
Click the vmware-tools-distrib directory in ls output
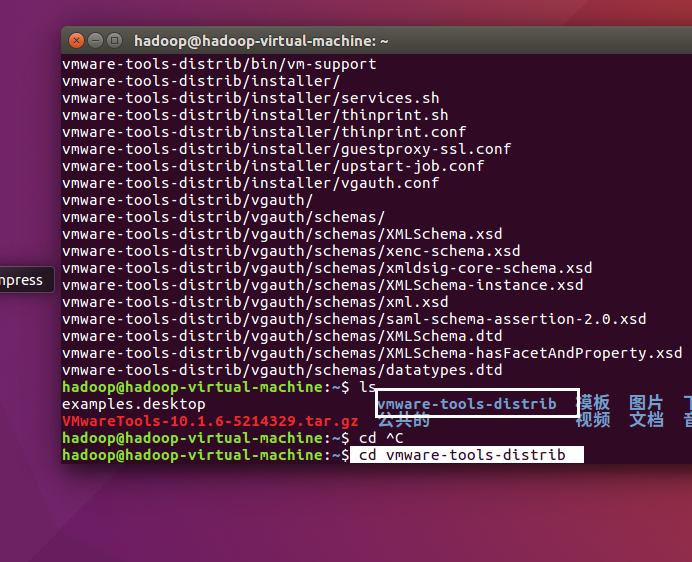(x=467, y=404)
